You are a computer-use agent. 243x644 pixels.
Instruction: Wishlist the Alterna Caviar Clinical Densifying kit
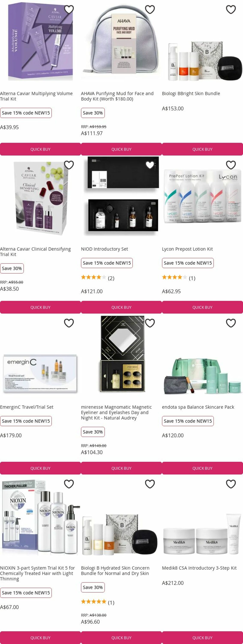[x=69, y=165]
